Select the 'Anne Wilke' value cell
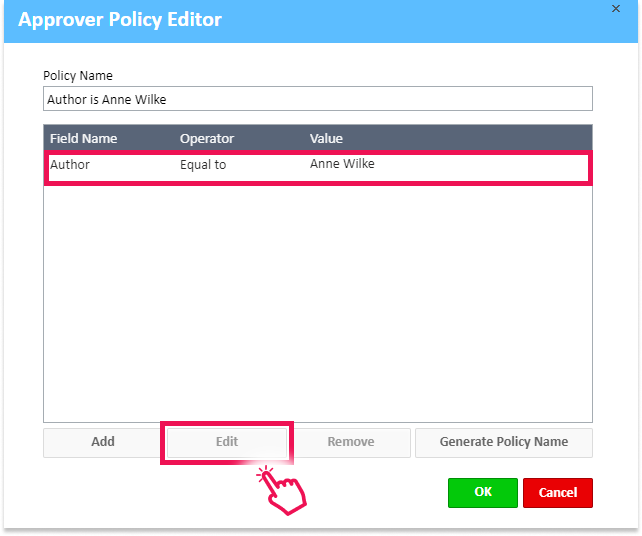Viewport: 642px width, 536px height. 342,164
